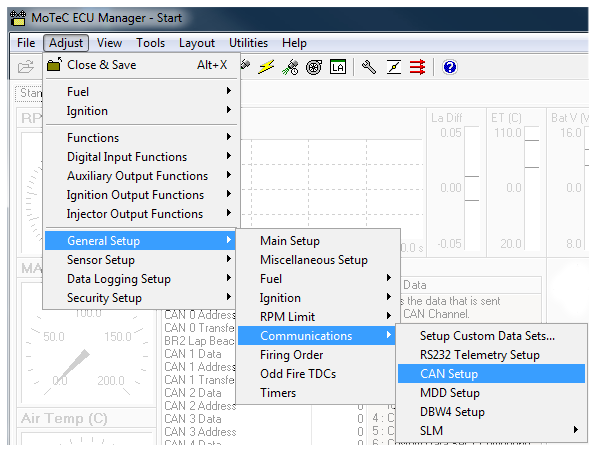This screenshot has height=457, width=601.
Task: Click the Adjust menu
Action: click(x=66, y=43)
